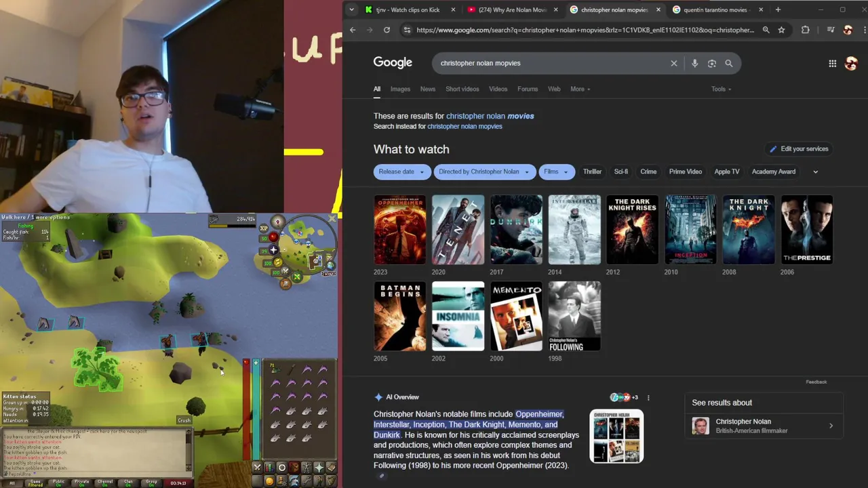868x488 pixels.
Task: Open the Settings wrench tab in game
Action: [307, 481]
